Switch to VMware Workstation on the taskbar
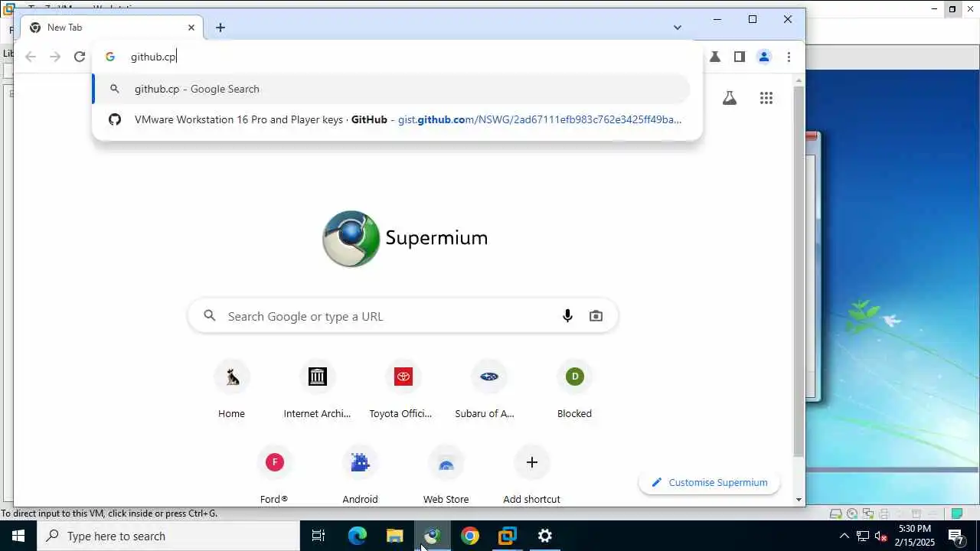 [508, 536]
